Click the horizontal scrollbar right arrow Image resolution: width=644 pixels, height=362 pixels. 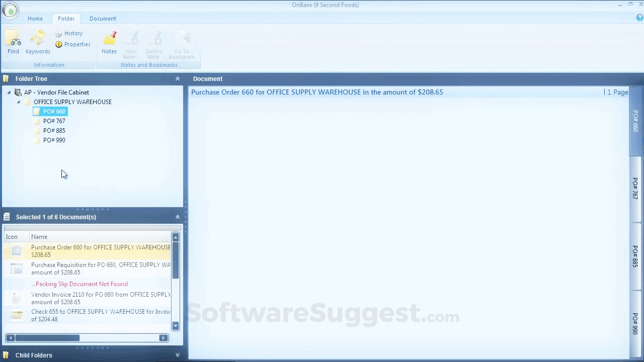[163, 337]
